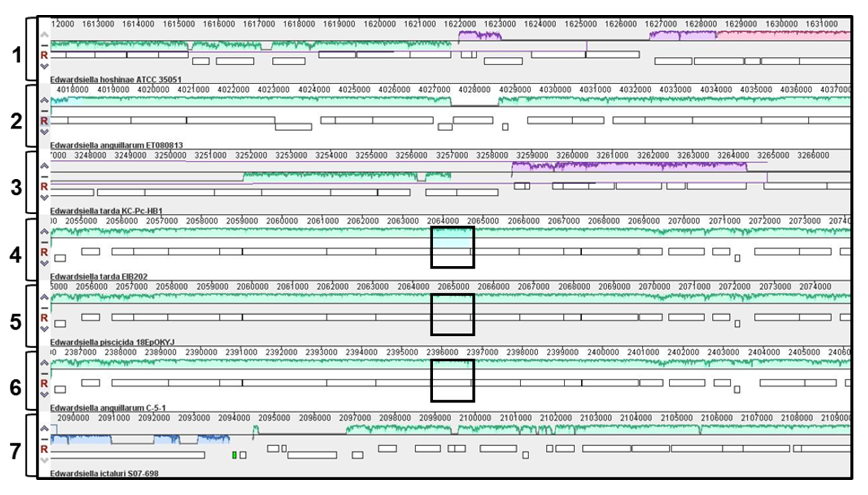This screenshot has height=495, width=868.
Task: Move Edwardsiella hoshinae ATCC 35051 track down
Action: coord(44,66)
